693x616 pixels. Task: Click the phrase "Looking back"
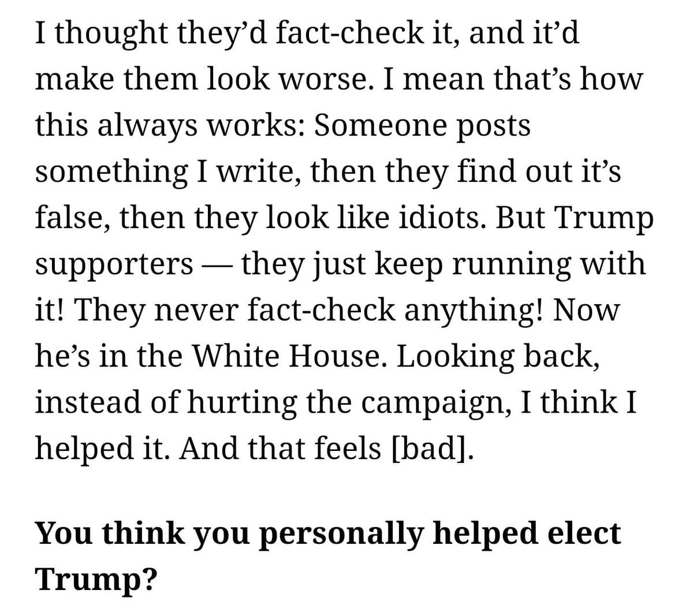(x=497, y=356)
